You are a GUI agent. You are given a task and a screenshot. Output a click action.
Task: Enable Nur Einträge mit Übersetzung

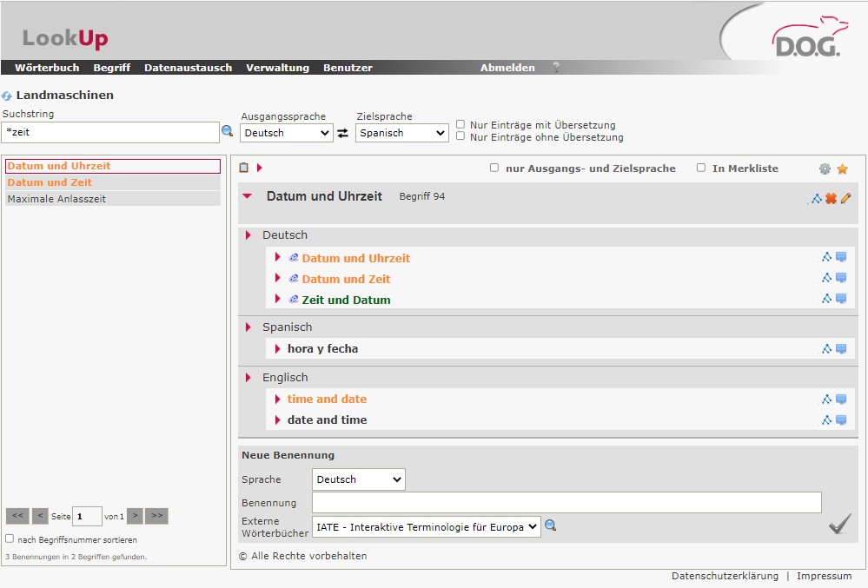461,124
